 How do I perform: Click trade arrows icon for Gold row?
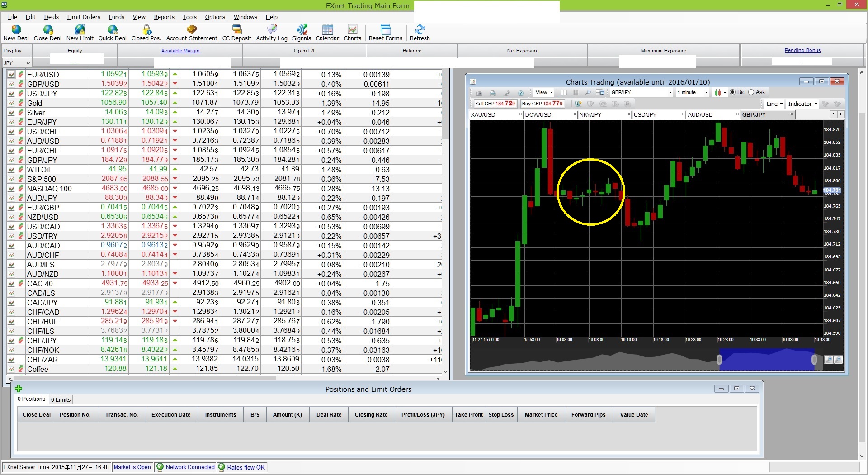[x=20, y=103]
